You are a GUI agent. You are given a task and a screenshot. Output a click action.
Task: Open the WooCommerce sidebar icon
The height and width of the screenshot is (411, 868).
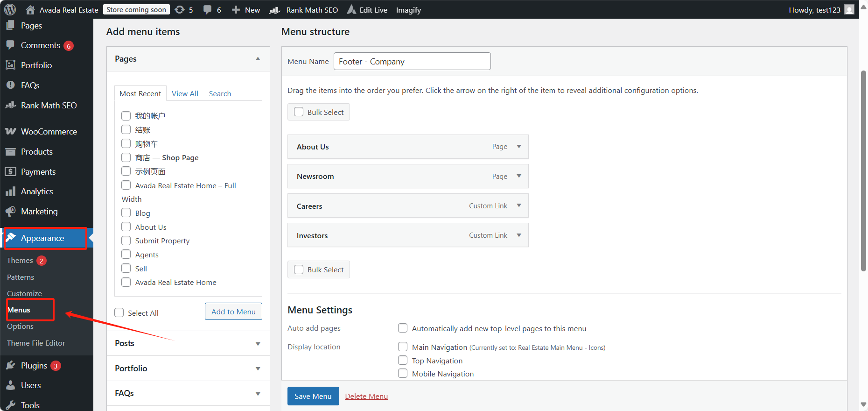10,132
